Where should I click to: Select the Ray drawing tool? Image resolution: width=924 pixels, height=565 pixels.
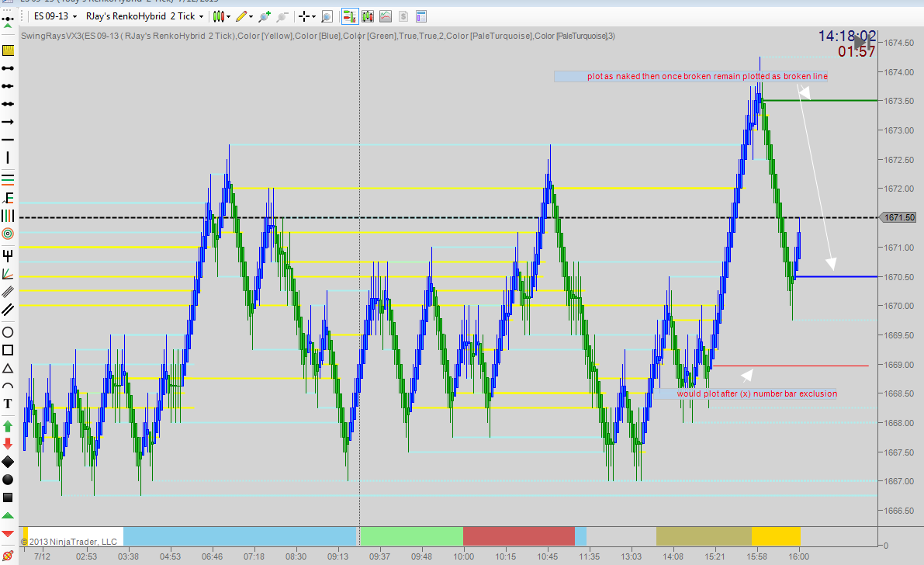tap(8, 86)
